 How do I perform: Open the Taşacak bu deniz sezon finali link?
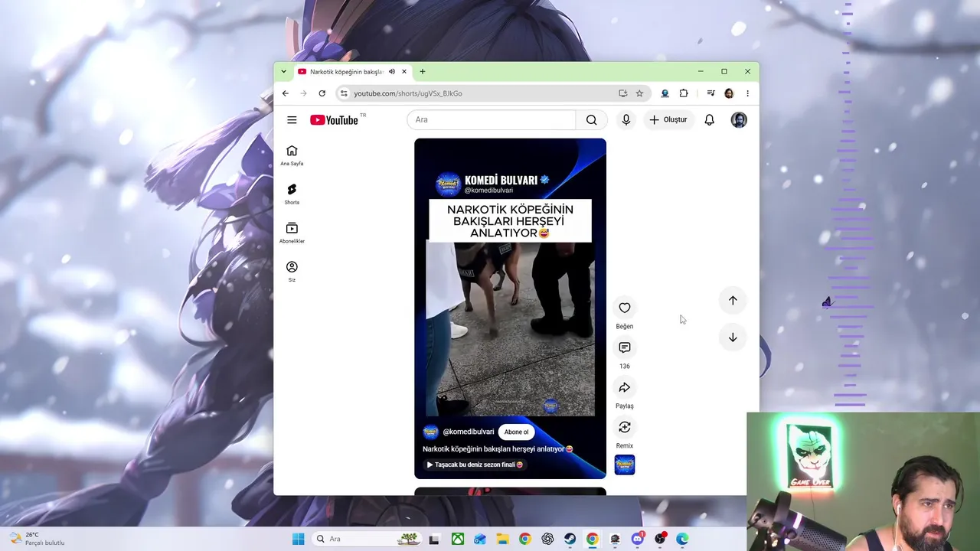coord(475,465)
